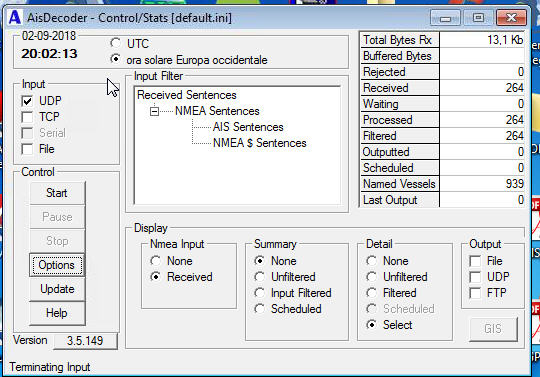Image resolution: width=540 pixels, height=377 pixels.
Task: Click the Total Bytes Rx value 13,1 Kb
Action: click(x=482, y=40)
